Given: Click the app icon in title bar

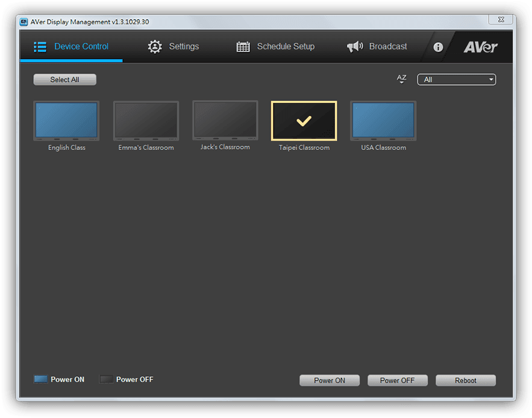Looking at the screenshot, I should (x=23, y=22).
